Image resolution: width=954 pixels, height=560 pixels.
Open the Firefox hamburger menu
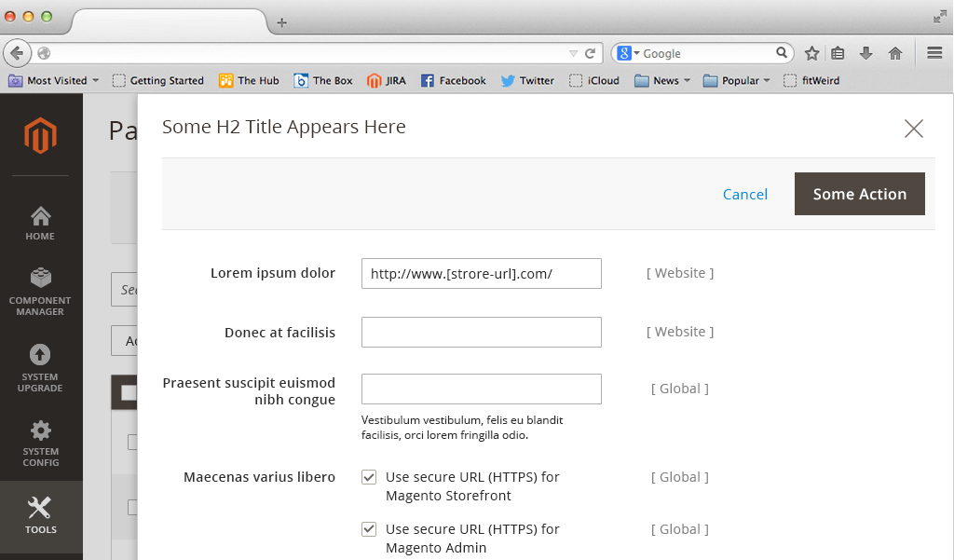pos(934,53)
